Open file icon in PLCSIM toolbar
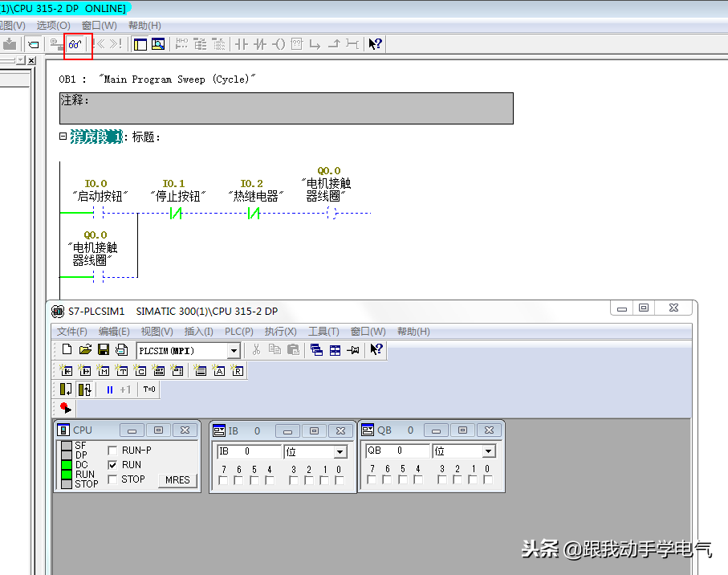This screenshot has width=728, height=575. point(85,350)
